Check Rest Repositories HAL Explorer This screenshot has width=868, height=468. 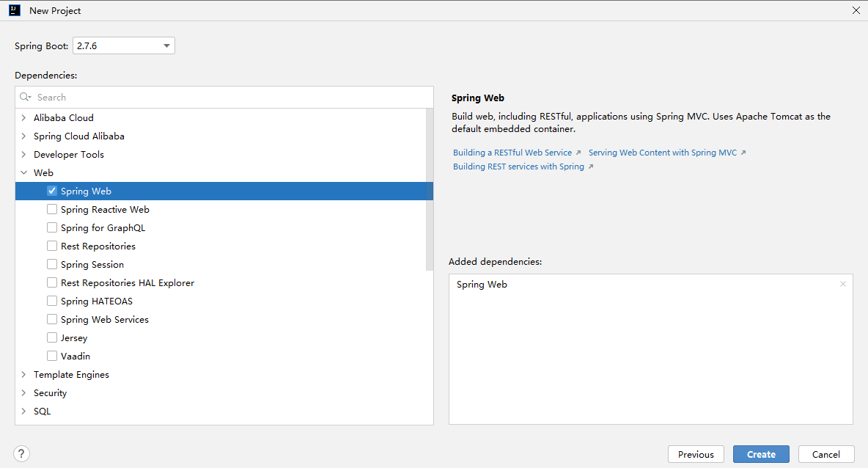(52, 282)
